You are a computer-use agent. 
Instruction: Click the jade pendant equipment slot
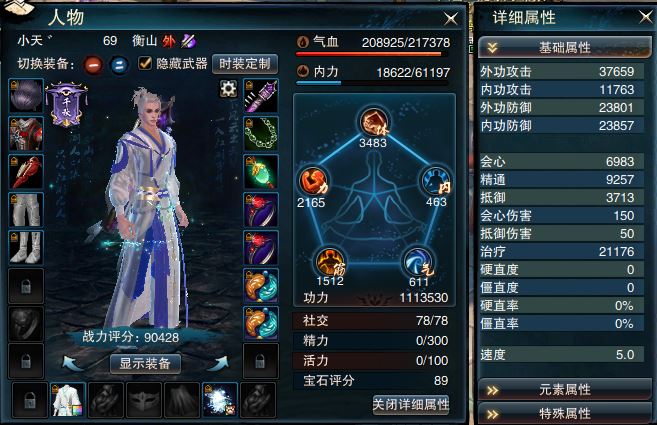[x=261, y=171]
